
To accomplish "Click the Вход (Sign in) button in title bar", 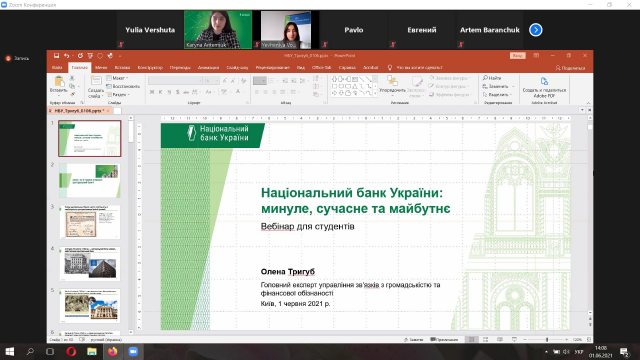I will (x=518, y=56).
